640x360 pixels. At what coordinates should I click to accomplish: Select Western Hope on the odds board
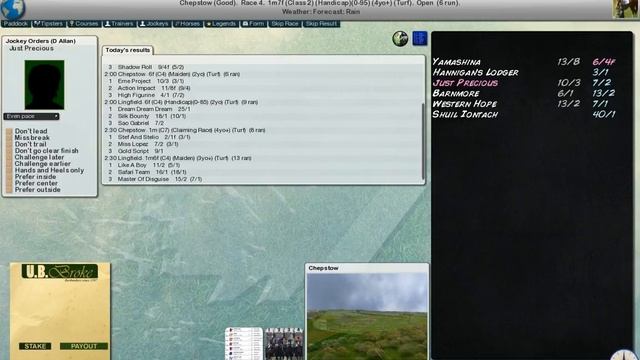point(465,104)
